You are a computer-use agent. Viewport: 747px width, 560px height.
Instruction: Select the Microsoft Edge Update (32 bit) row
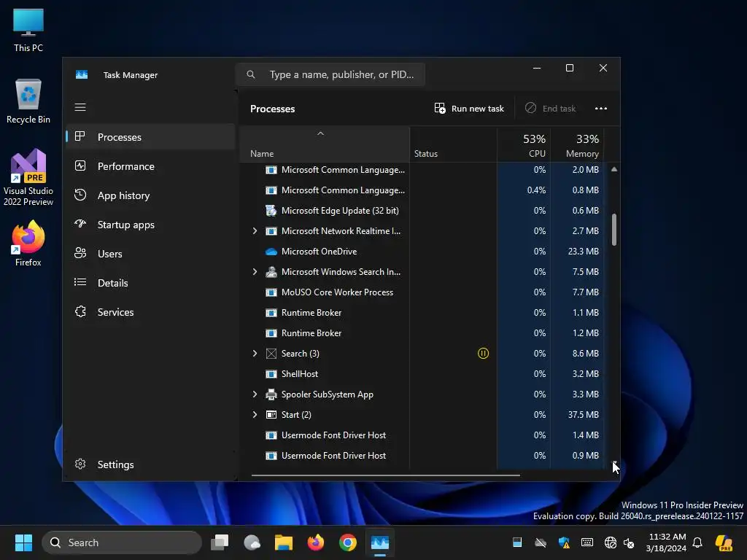coord(422,211)
